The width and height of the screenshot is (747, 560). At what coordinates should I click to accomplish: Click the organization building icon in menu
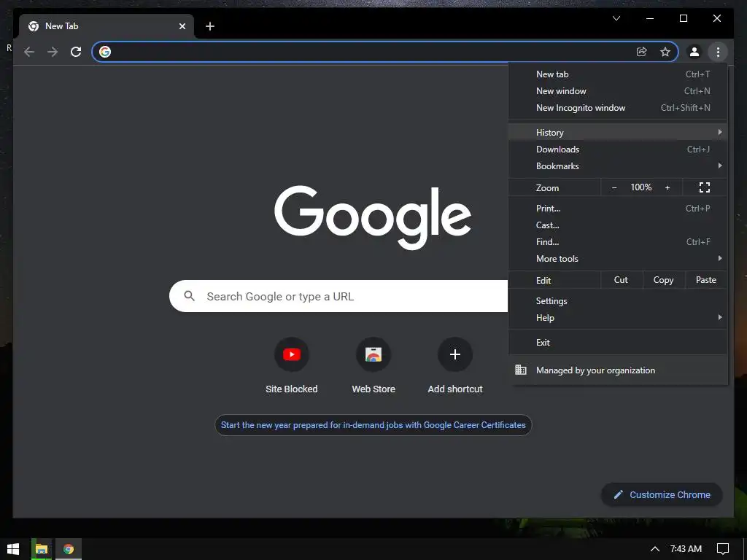pyautogui.click(x=521, y=370)
